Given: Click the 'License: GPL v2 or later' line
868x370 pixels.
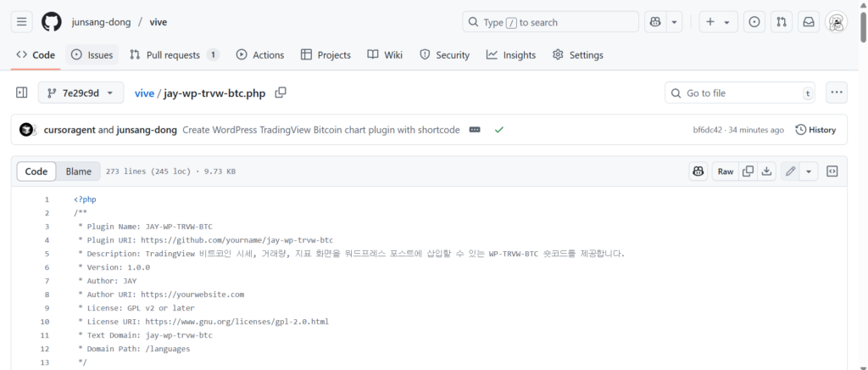Looking at the screenshot, I should point(136,308).
